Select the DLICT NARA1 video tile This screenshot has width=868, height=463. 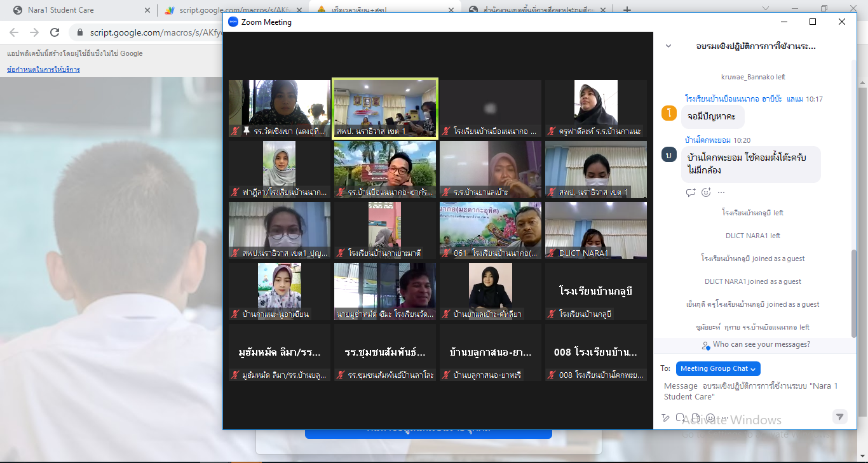pos(595,230)
